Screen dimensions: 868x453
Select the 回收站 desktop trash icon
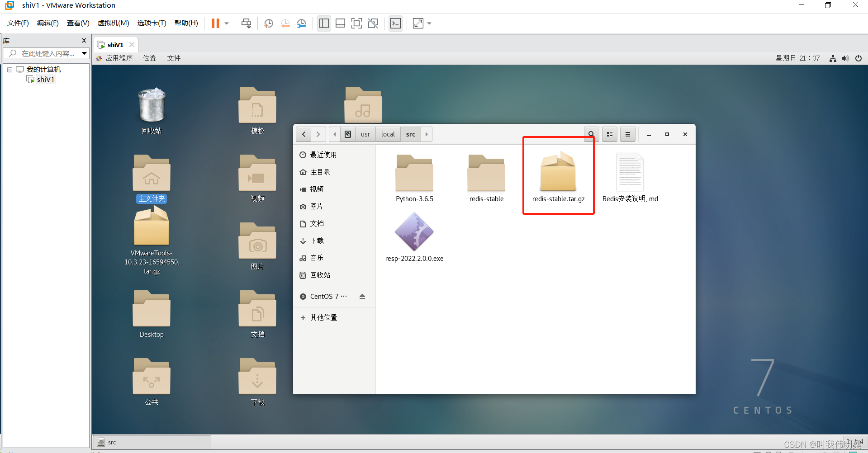152,111
